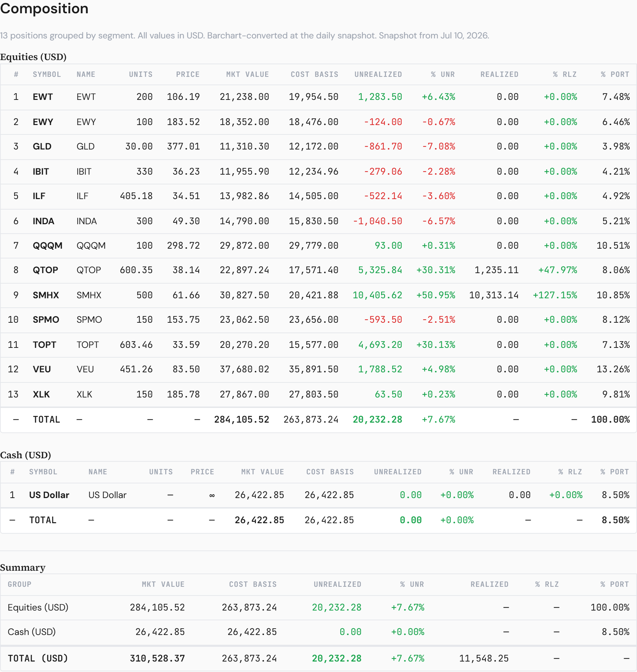Image resolution: width=637 pixels, height=672 pixels.
Task: Click the XLK symbol cell
Action: pyautogui.click(x=41, y=394)
